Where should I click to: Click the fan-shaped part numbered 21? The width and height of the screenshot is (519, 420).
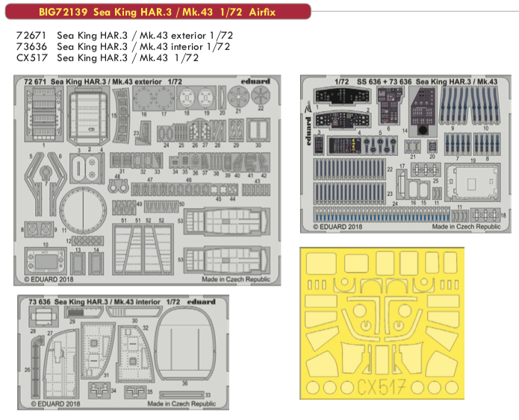238,96
